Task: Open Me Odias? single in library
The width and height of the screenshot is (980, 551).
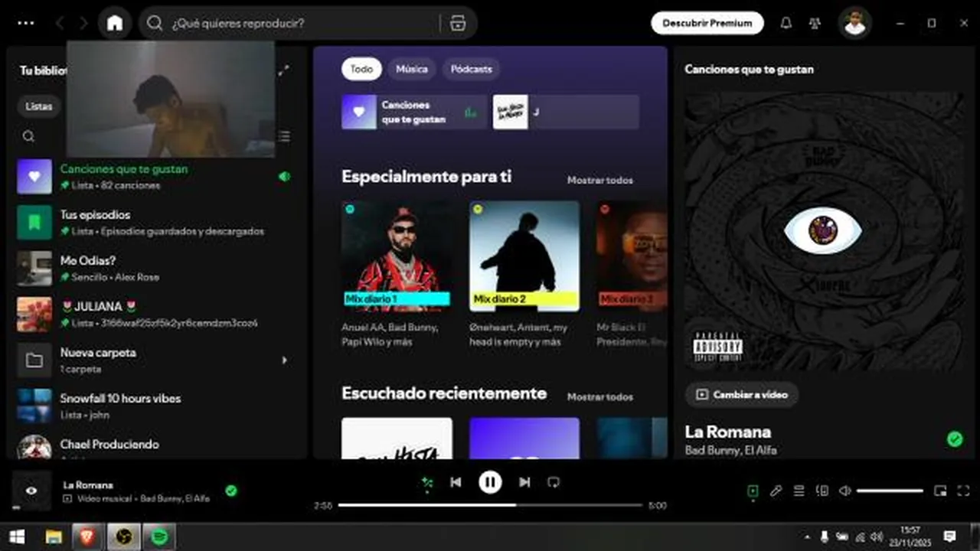Action: (157, 268)
